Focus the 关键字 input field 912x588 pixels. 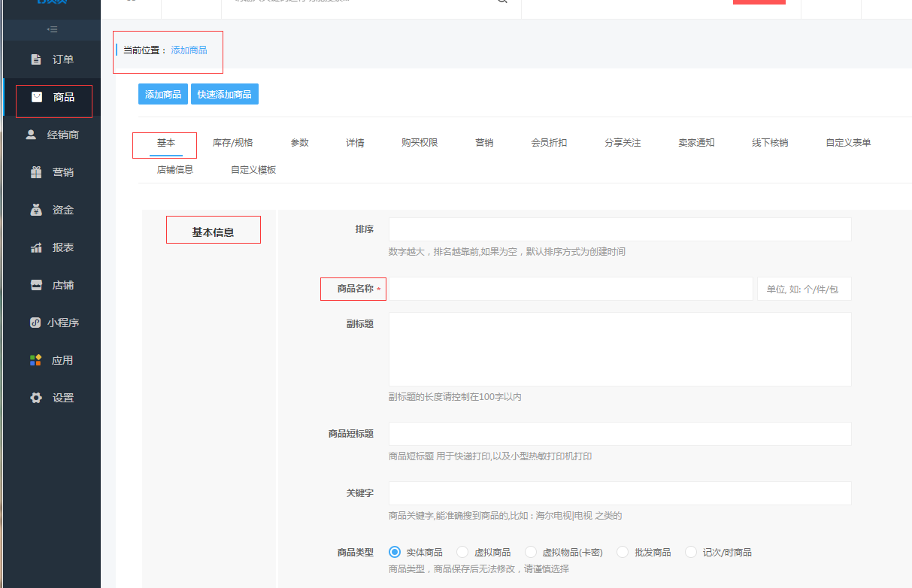click(x=620, y=493)
